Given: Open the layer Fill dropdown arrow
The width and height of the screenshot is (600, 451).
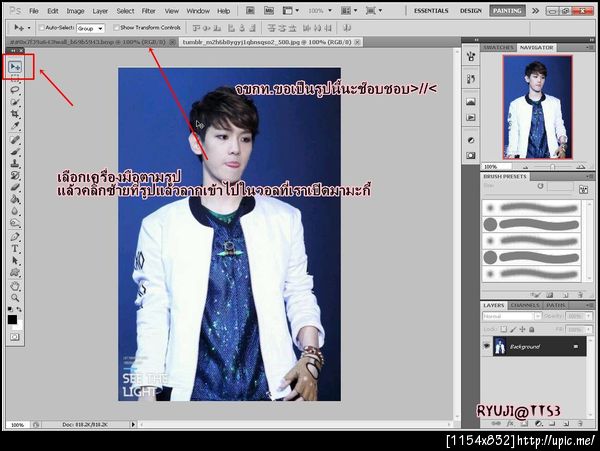Looking at the screenshot, I should [x=589, y=329].
